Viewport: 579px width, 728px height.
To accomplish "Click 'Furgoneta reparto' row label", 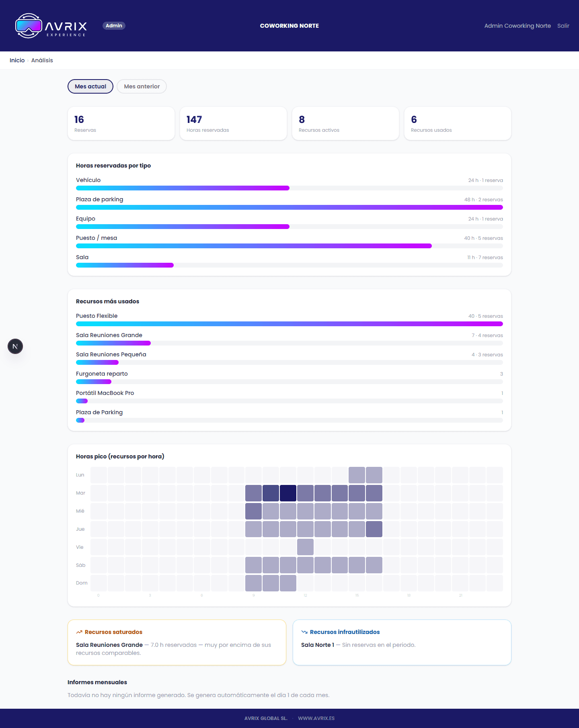I will [102, 374].
